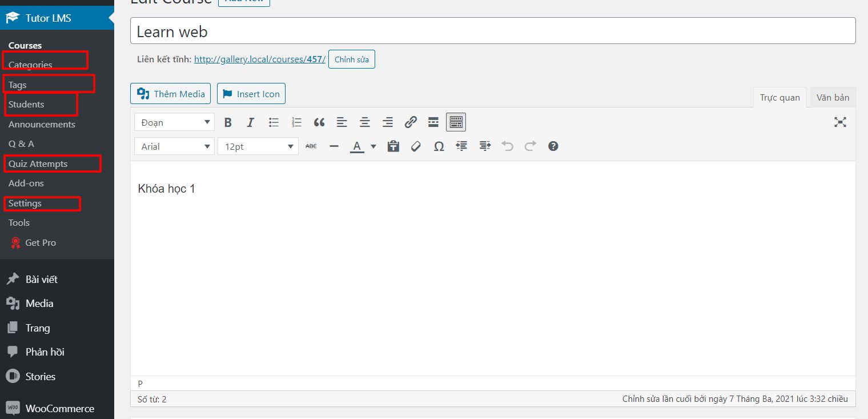Image resolution: width=868 pixels, height=419 pixels.
Task: Insert a special character with Omega icon
Action: pyautogui.click(x=439, y=146)
